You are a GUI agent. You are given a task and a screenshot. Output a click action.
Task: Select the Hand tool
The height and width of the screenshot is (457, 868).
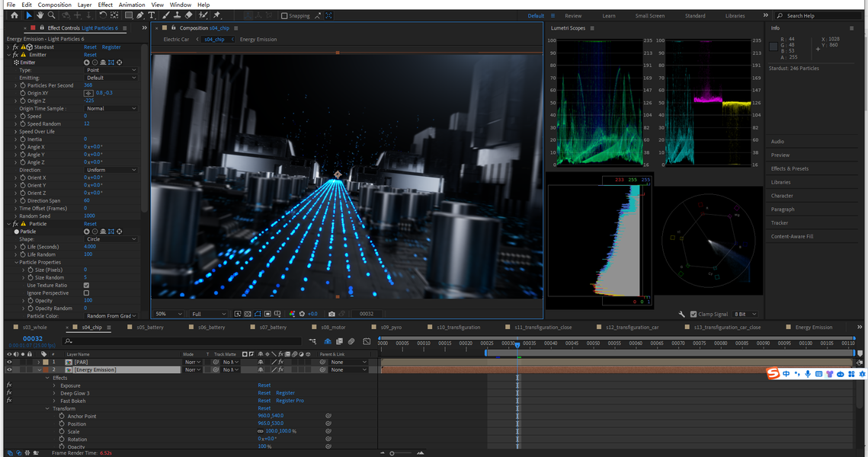coord(40,15)
